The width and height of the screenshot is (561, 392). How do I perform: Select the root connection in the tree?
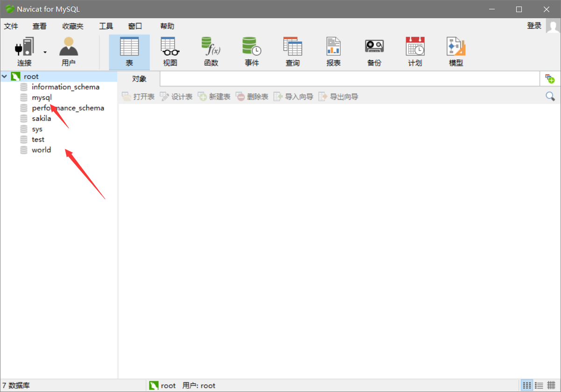31,77
